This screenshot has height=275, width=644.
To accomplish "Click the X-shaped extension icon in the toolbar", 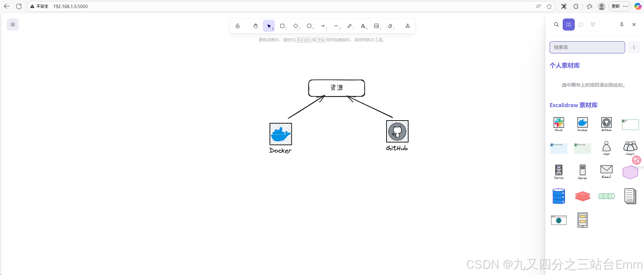I will click(x=564, y=6).
